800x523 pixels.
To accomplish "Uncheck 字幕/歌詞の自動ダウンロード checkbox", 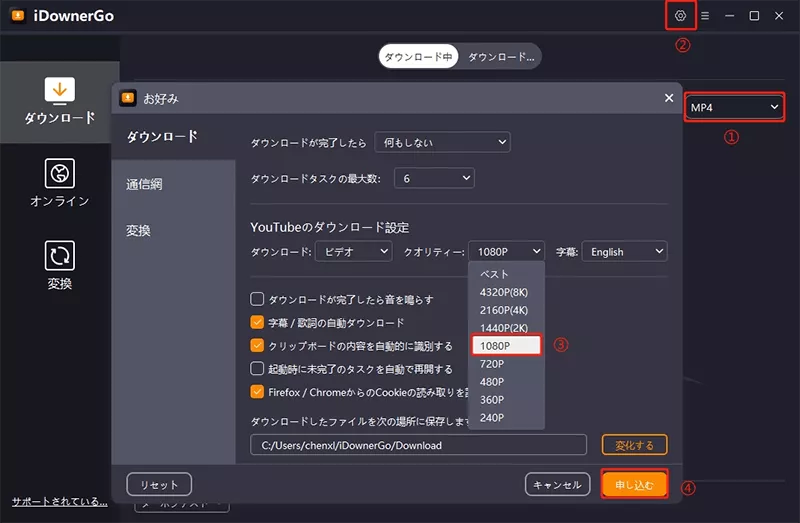I will pos(257,322).
